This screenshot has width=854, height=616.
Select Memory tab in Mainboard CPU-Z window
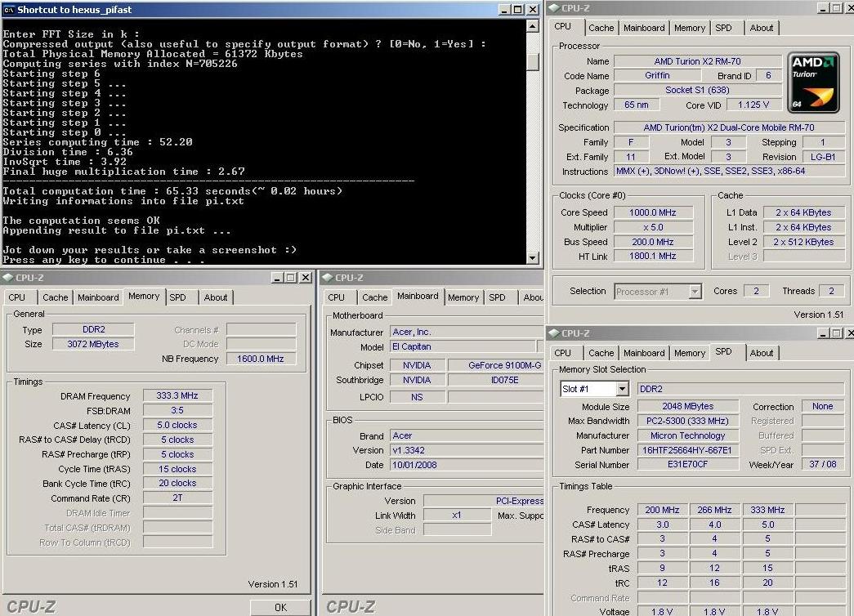coord(463,297)
